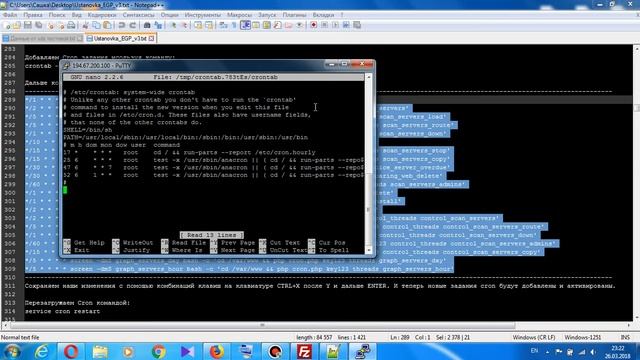Toggle show all characters icon
This screenshot has width=640, height=360.
click(x=234, y=25)
